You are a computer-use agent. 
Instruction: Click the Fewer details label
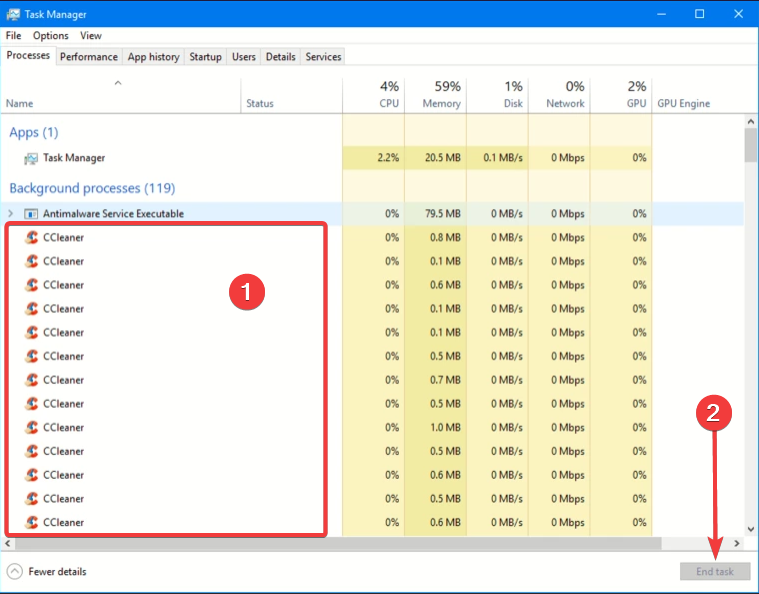point(57,571)
